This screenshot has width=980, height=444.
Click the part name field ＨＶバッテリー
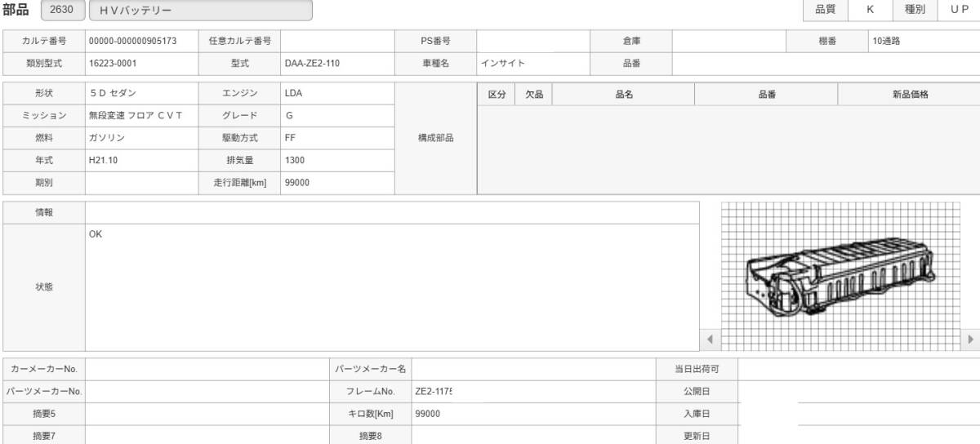[201, 10]
